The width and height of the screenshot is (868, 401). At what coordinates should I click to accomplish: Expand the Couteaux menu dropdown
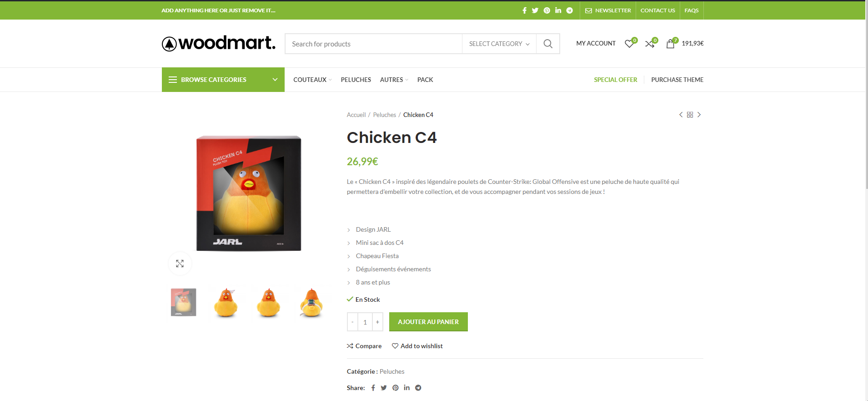click(312, 80)
